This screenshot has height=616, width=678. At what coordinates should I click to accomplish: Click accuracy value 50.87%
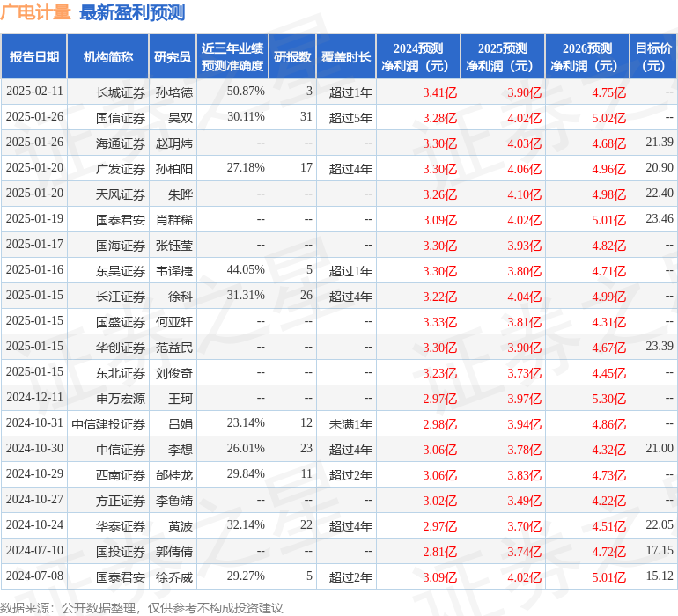pos(246,92)
